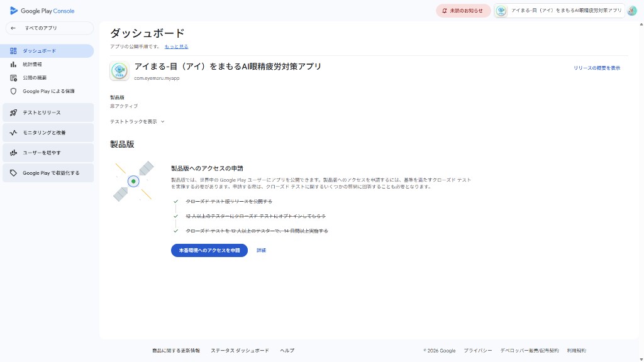644x362 pixels.
Task: Click the © 2026 Google text
Action: 440,351
